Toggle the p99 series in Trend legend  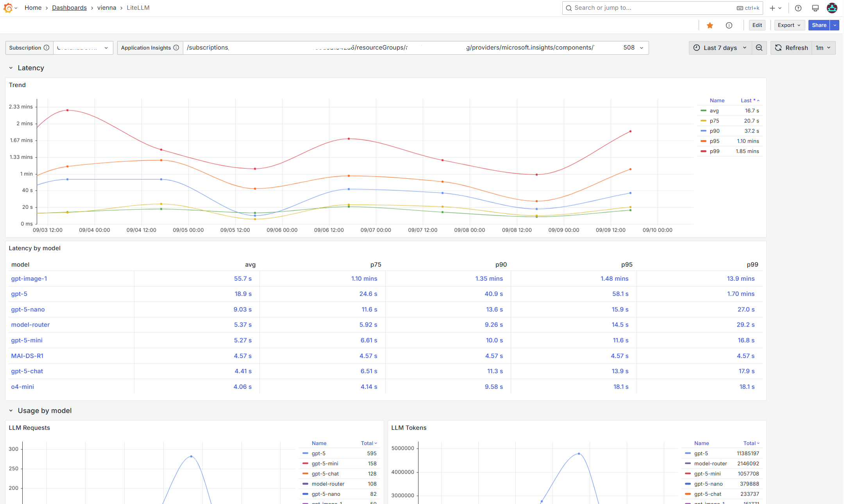714,151
